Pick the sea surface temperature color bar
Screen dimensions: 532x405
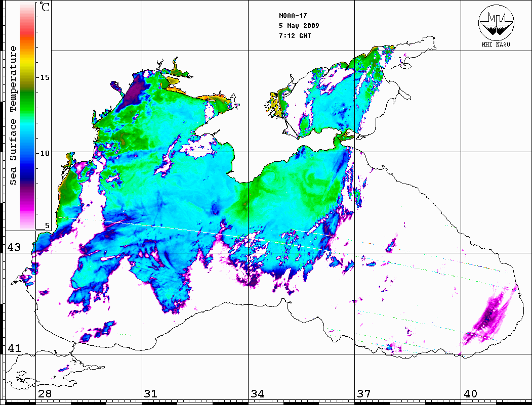pyautogui.click(x=27, y=116)
